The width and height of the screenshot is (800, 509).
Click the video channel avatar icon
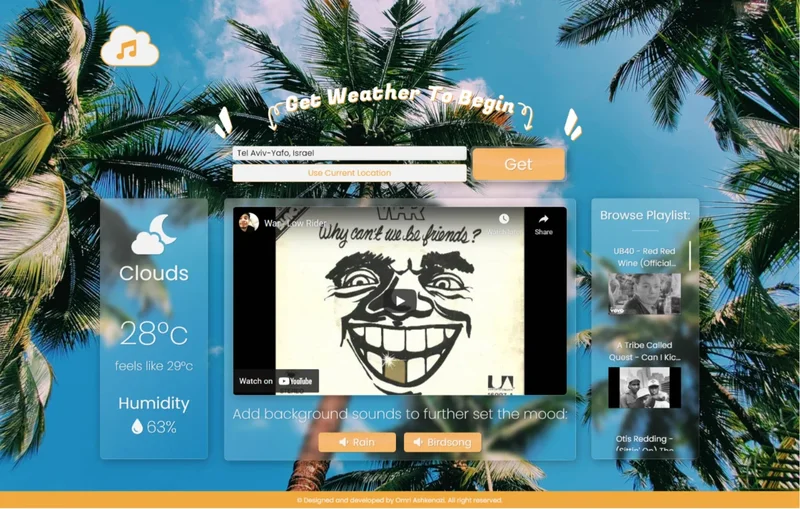click(x=249, y=223)
